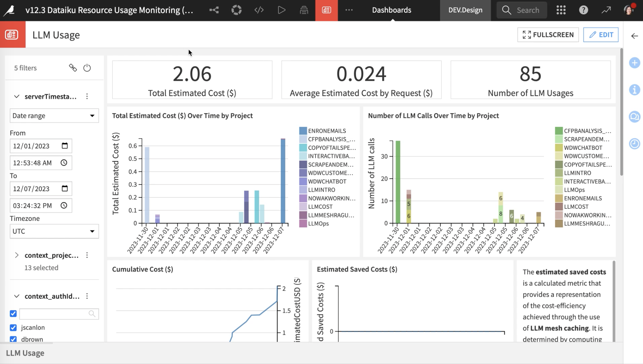Toggle the select-all authId checkbox

13,314
